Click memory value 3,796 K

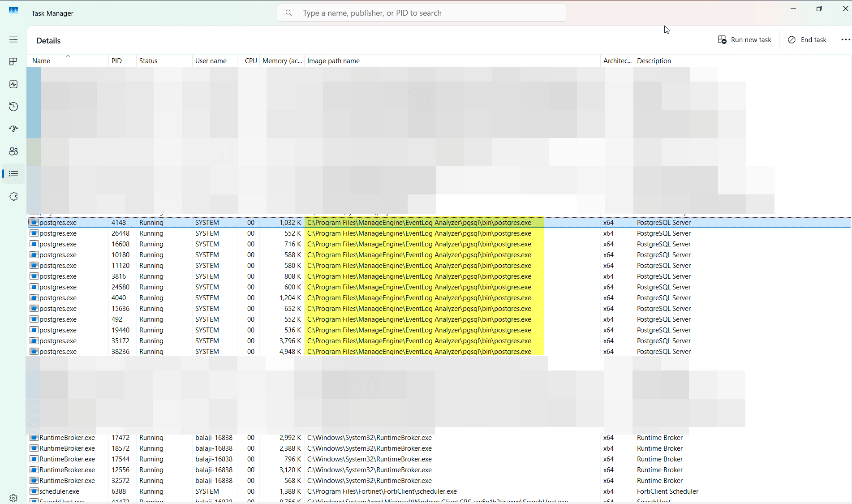point(290,341)
